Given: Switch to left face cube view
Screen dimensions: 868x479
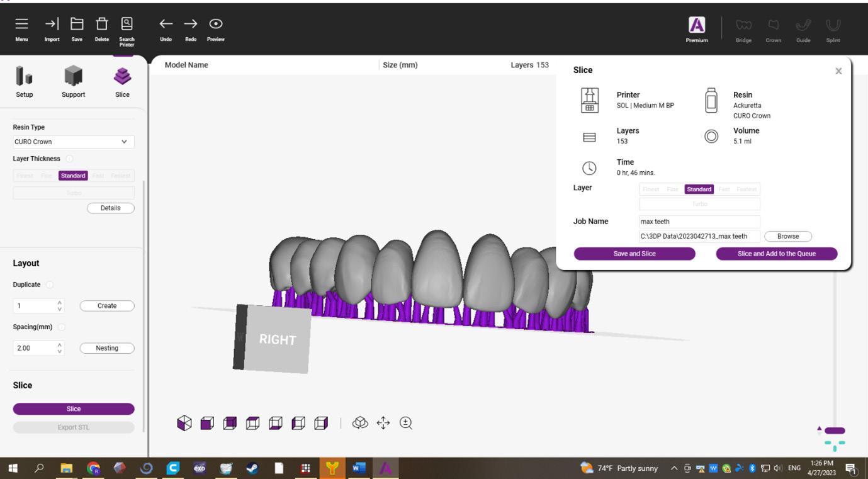Looking at the screenshot, I should 298,423.
